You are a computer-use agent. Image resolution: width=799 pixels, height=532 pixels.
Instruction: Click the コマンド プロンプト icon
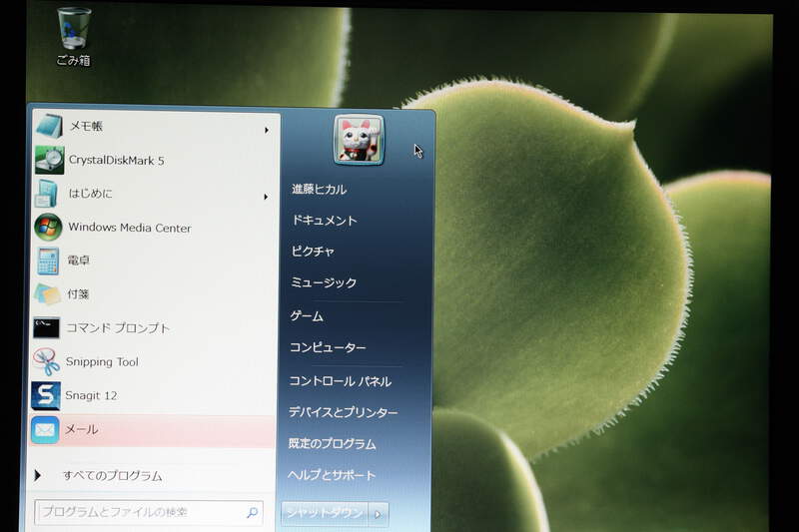pos(46,327)
